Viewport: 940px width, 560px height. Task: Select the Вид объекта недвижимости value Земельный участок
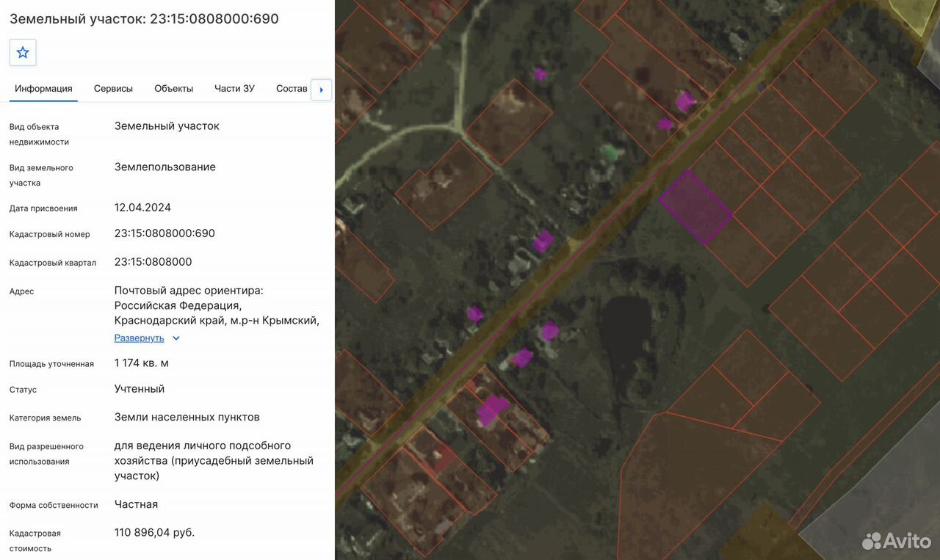(167, 126)
